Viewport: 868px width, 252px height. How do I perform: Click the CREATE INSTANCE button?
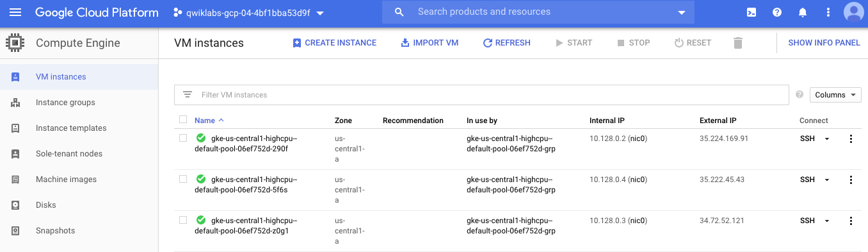pyautogui.click(x=334, y=43)
